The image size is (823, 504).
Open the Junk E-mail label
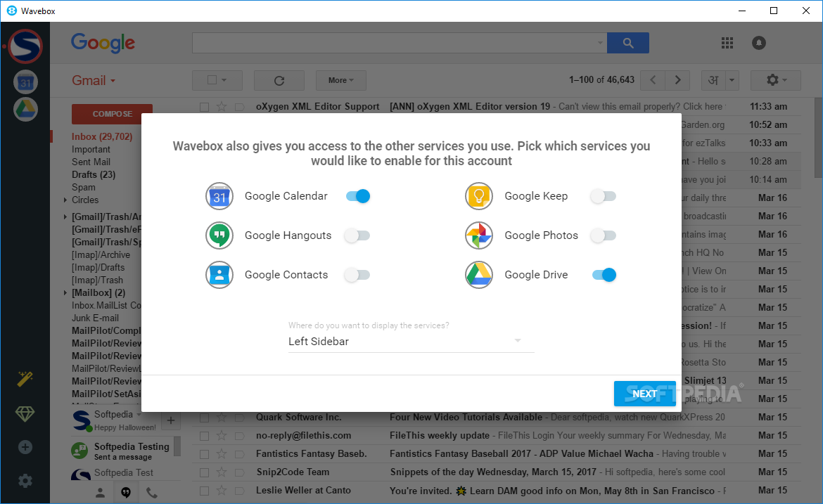[x=95, y=318]
